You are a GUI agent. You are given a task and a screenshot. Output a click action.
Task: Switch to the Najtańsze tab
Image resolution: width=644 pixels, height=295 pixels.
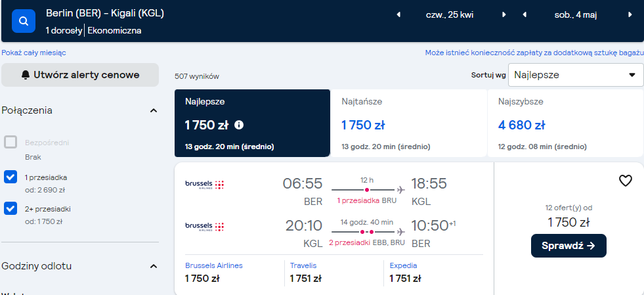click(409, 124)
